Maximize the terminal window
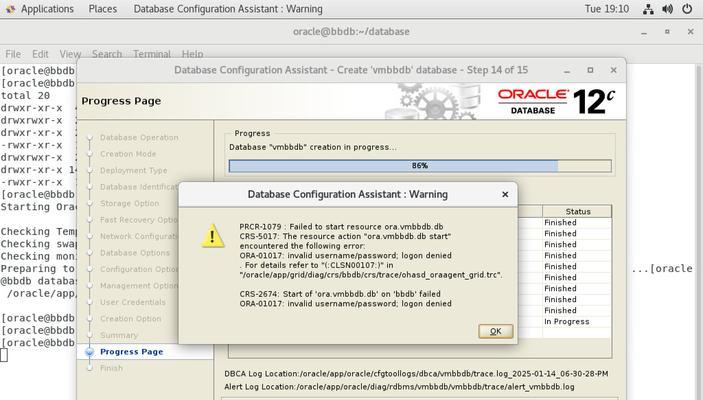 click(x=667, y=32)
